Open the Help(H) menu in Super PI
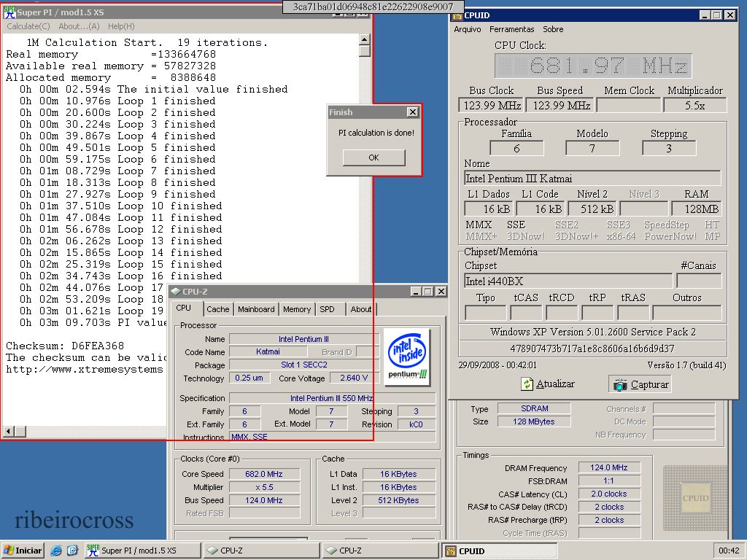Viewport: 747px width, 560px height. 121,26
